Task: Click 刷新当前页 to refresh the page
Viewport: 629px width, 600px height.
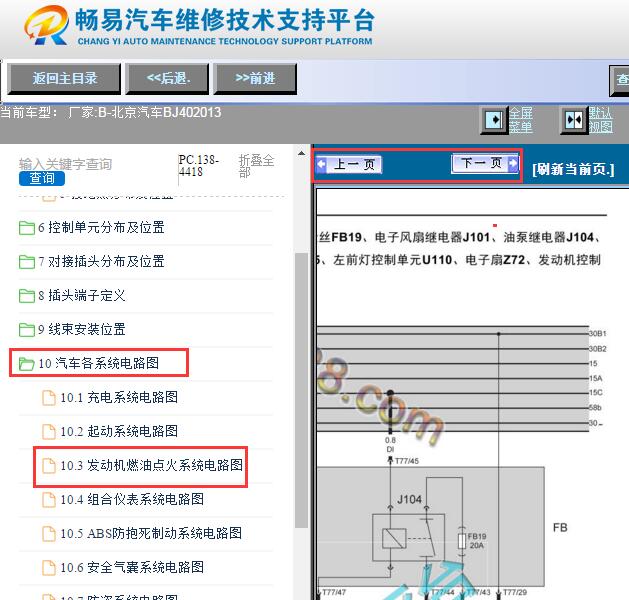Action: click(573, 169)
